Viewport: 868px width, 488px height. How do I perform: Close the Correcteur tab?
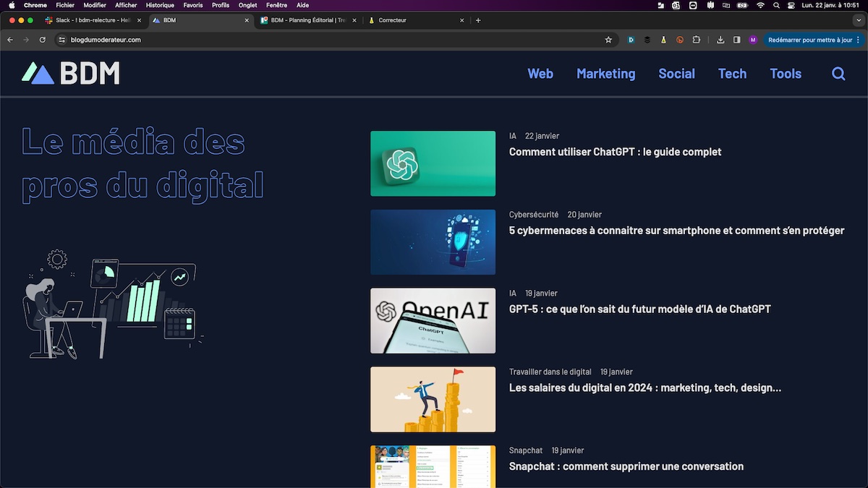(x=462, y=20)
